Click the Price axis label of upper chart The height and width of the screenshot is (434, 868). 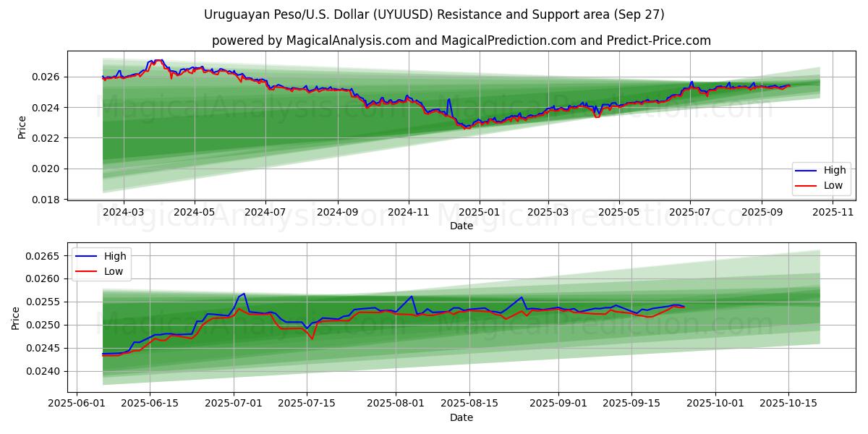[22, 127]
